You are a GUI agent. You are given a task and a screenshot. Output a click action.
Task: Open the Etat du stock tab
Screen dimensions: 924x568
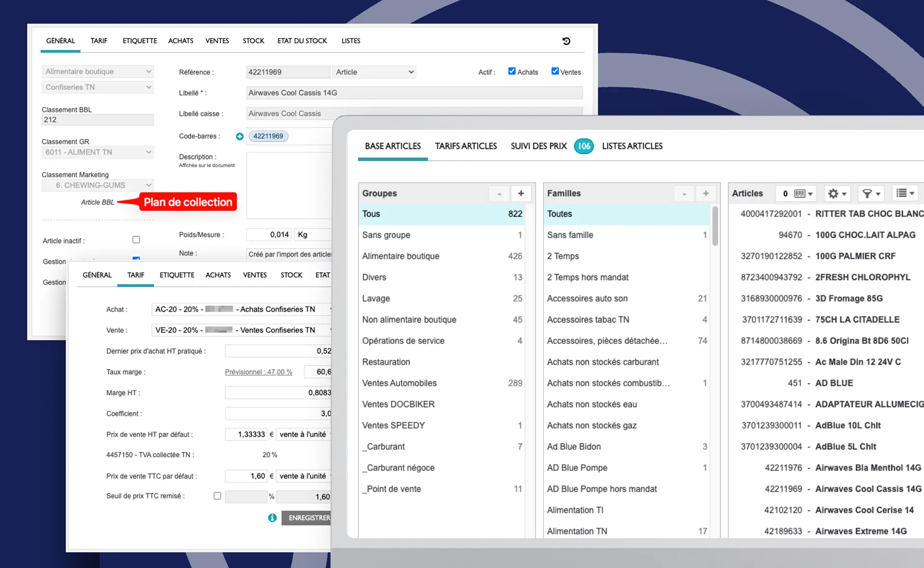tap(302, 41)
